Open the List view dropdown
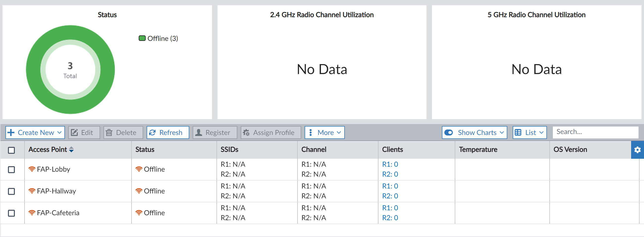This screenshot has height=237, width=644. click(530, 132)
